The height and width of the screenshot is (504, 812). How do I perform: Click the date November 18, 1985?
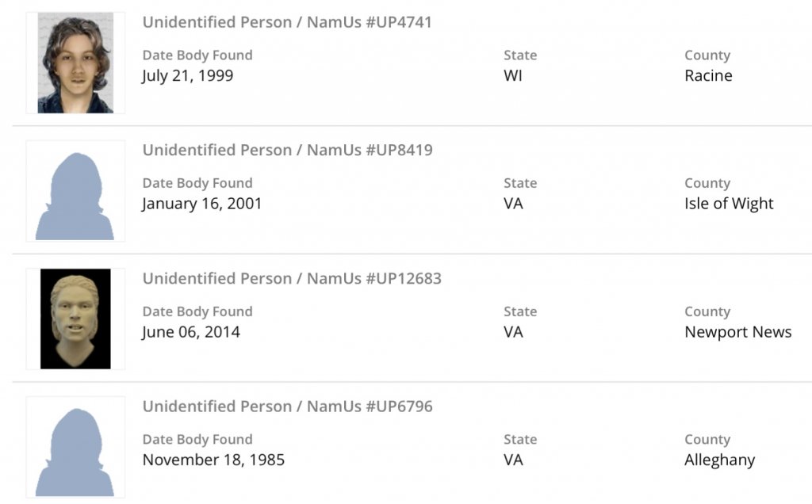click(213, 460)
